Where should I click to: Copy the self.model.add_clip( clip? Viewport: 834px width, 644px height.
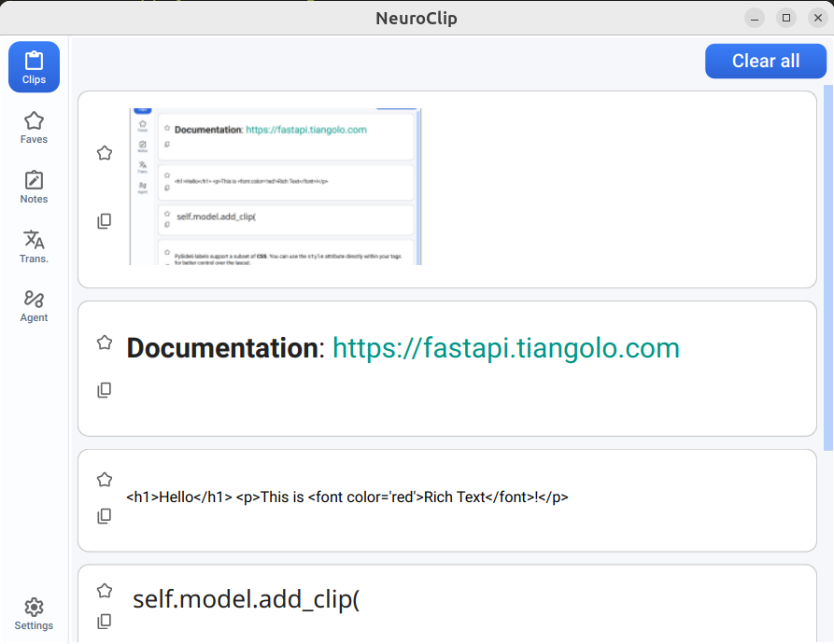pyautogui.click(x=105, y=622)
